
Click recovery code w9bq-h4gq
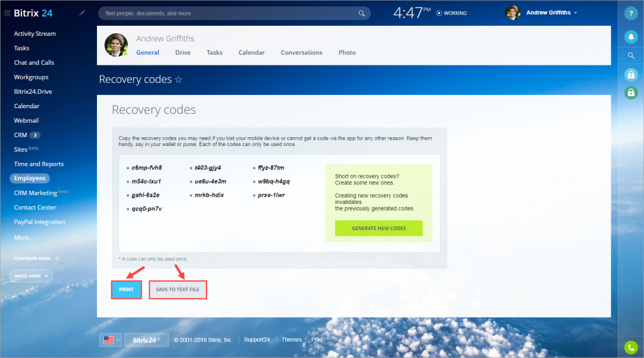click(274, 181)
